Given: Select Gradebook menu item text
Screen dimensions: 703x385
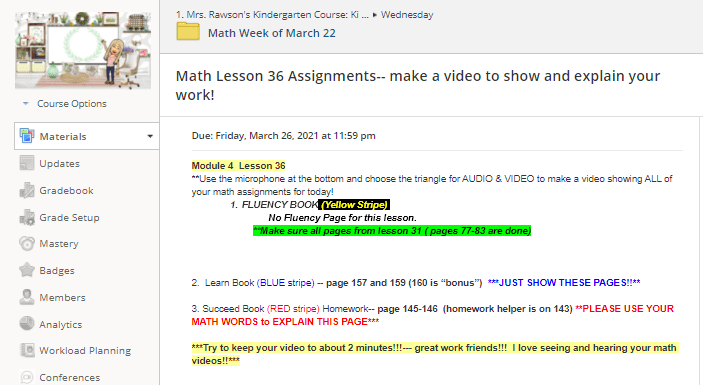Looking at the screenshot, I should [x=66, y=190].
